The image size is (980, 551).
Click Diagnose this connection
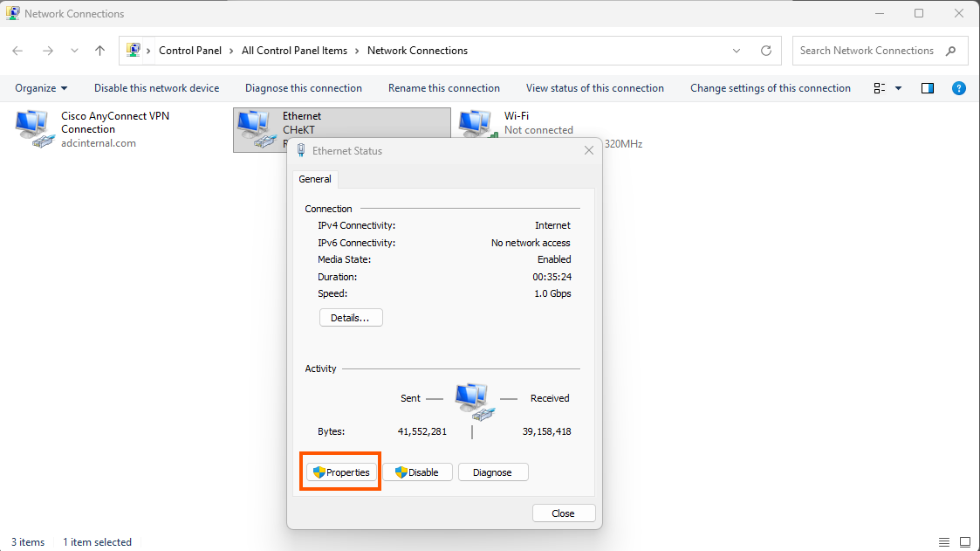[x=303, y=88]
